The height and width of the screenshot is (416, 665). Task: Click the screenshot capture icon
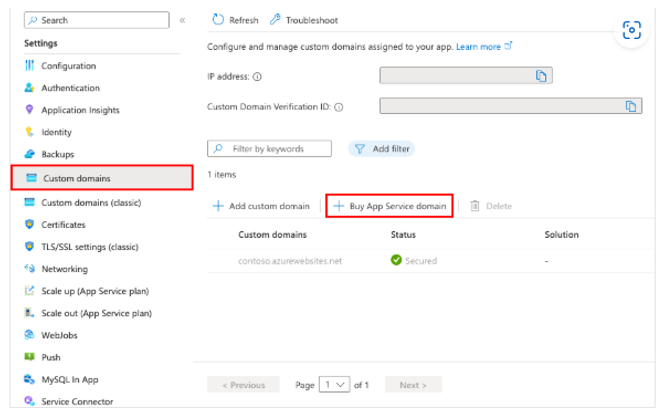pyautogui.click(x=631, y=30)
